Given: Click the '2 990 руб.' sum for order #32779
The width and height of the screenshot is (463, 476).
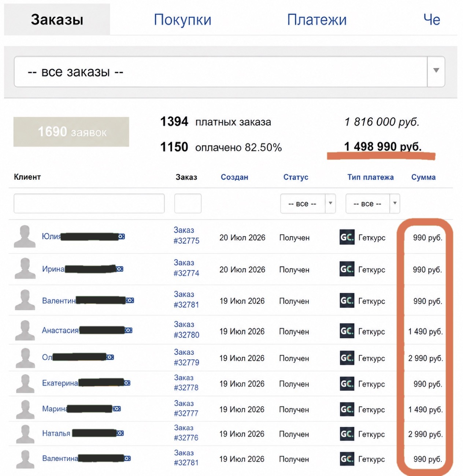Looking at the screenshot, I should pyautogui.click(x=426, y=358).
